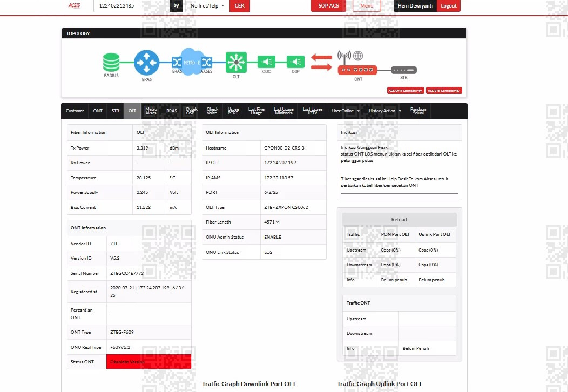Open the Check Voice tab
568x392 pixels.
pyautogui.click(x=212, y=111)
